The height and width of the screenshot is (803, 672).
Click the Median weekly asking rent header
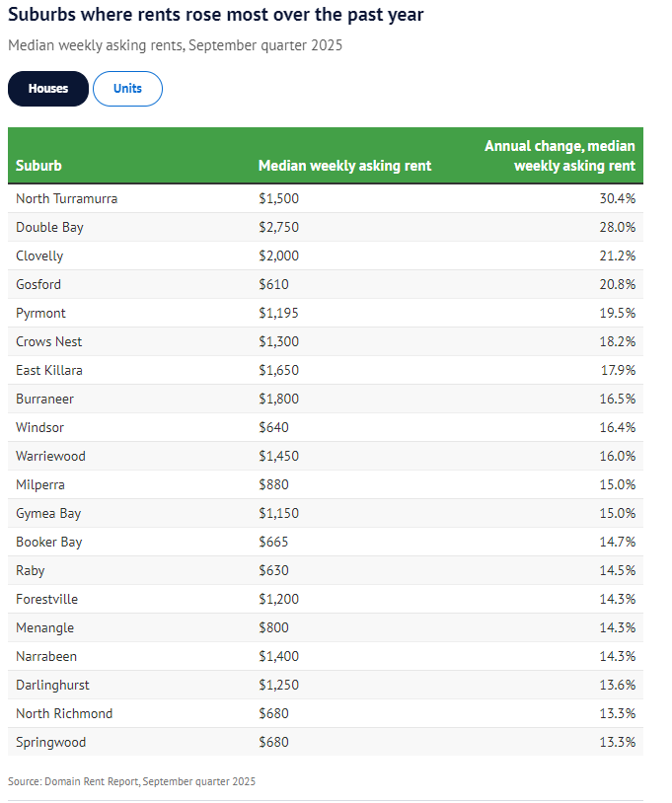[344, 166]
